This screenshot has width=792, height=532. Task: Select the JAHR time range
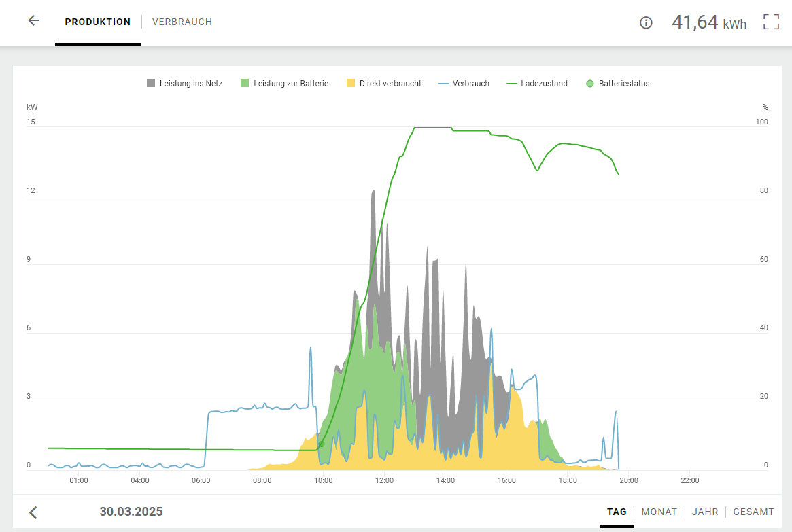click(705, 512)
